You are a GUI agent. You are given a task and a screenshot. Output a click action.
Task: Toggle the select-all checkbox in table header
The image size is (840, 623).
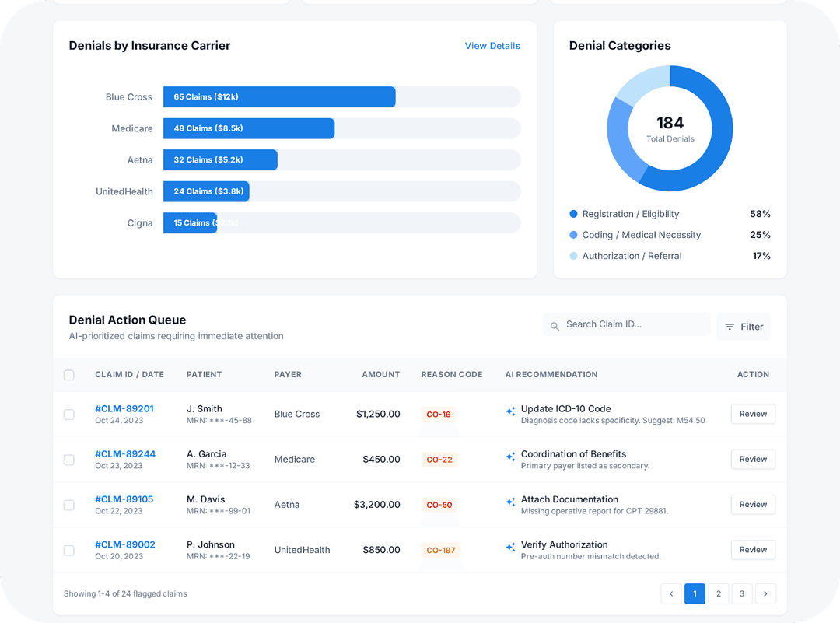click(69, 375)
